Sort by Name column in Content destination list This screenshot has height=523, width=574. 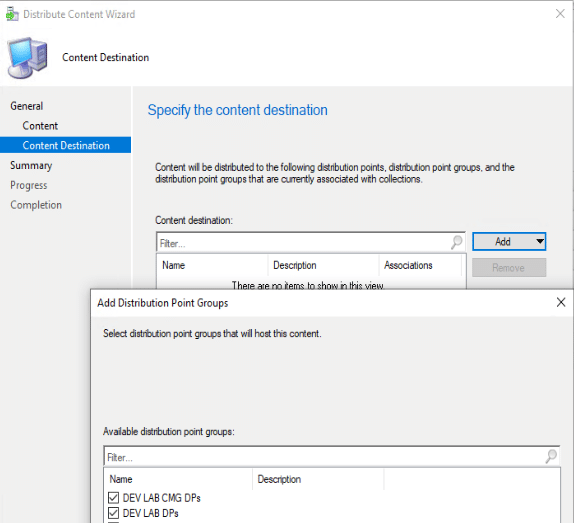(212, 265)
